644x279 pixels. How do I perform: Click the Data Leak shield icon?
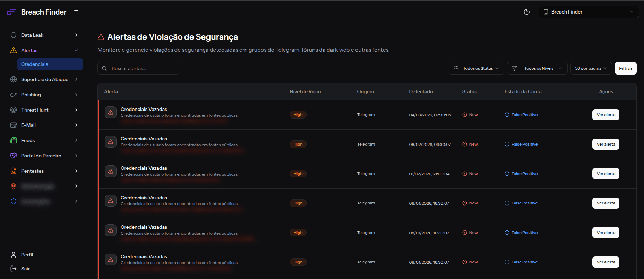14,35
